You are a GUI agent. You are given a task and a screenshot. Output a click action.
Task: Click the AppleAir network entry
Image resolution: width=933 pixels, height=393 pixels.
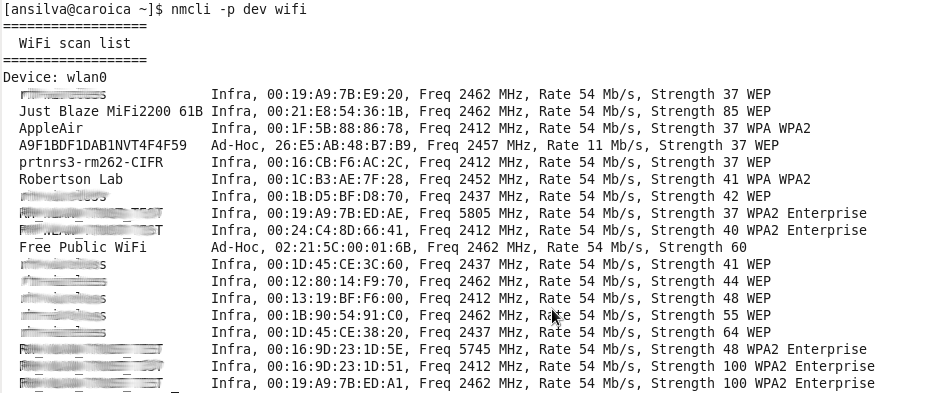point(51,129)
